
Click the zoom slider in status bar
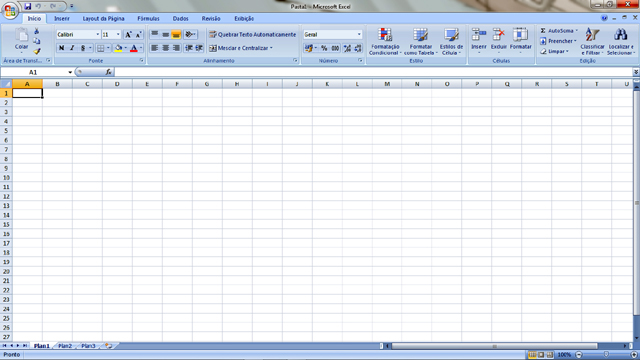pyautogui.click(x=606, y=355)
